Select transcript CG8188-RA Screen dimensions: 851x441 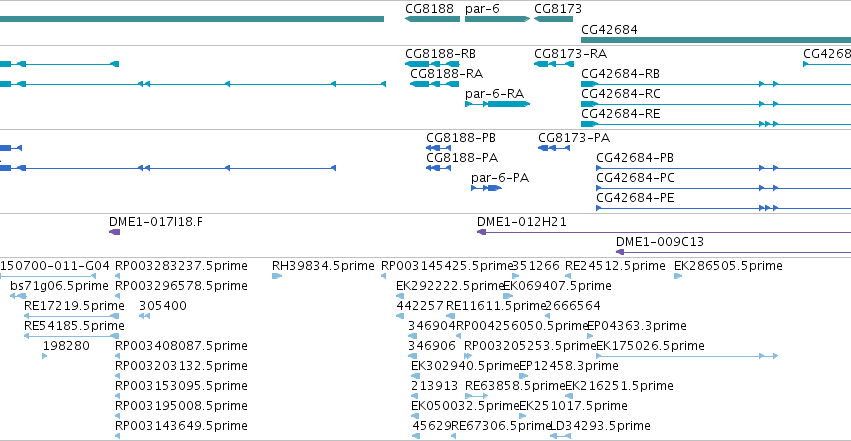click(434, 84)
